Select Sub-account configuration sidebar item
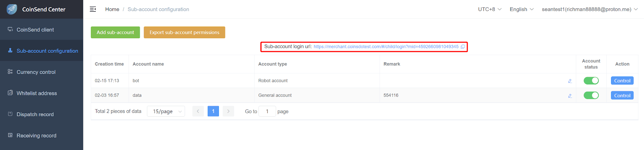 pyautogui.click(x=41, y=51)
